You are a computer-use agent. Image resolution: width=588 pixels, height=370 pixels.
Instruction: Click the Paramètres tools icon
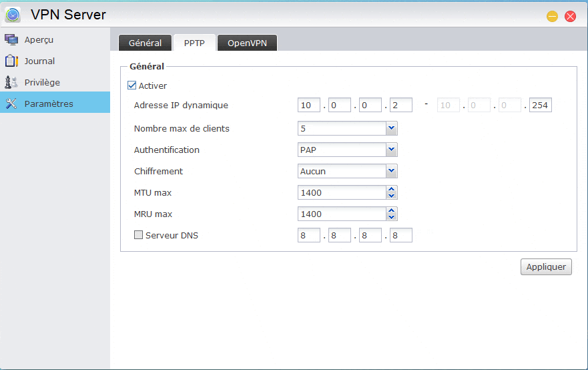(11, 104)
